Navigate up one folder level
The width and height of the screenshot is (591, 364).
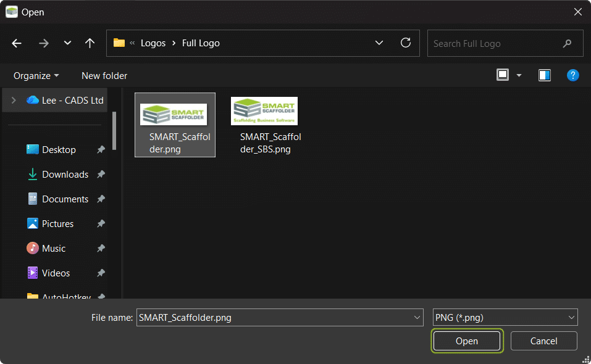tap(90, 43)
